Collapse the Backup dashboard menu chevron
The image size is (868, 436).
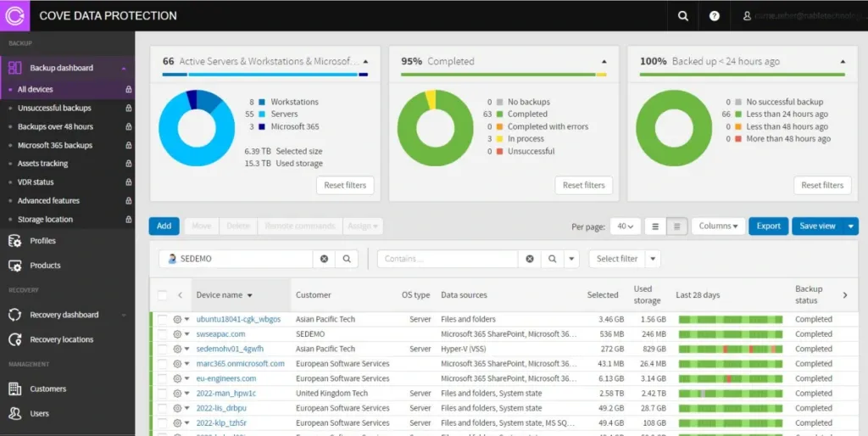click(x=124, y=68)
